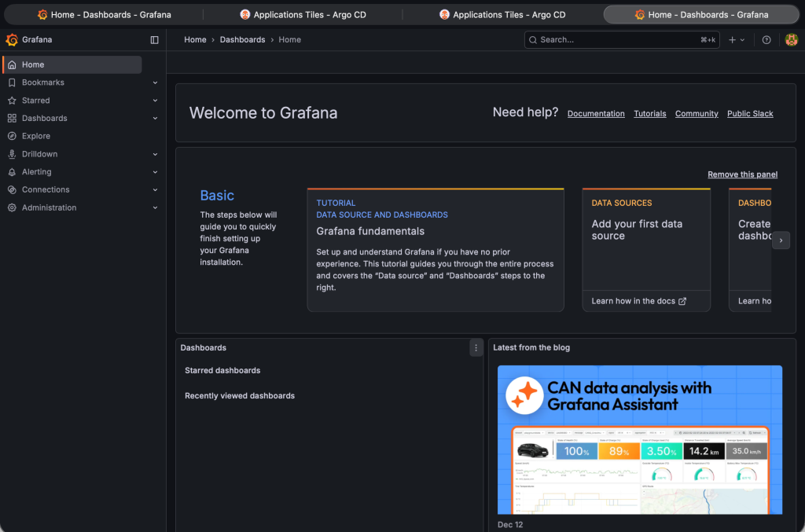
Task: Select the Home item in the sidebar
Action: click(x=32, y=64)
